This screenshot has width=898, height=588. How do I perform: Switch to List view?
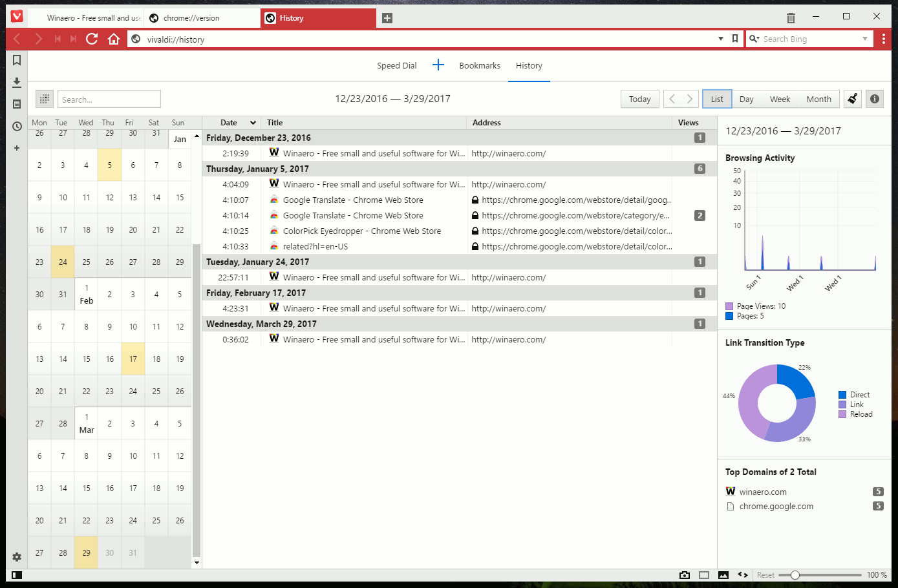pos(717,99)
